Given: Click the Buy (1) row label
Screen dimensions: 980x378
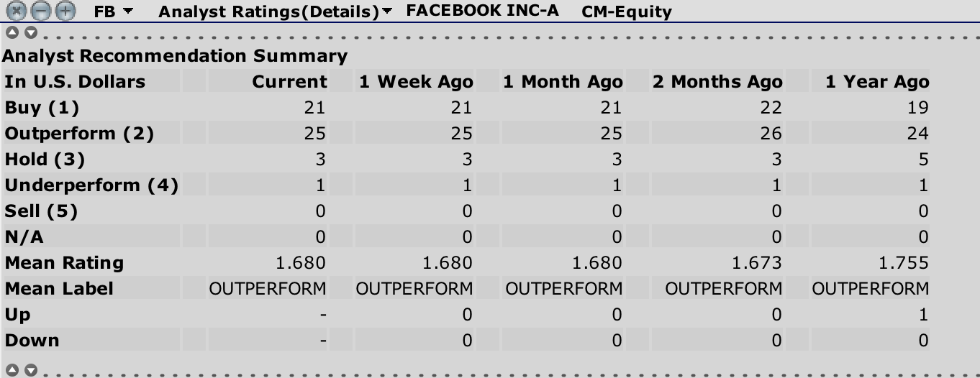Looking at the screenshot, I should [42, 107].
